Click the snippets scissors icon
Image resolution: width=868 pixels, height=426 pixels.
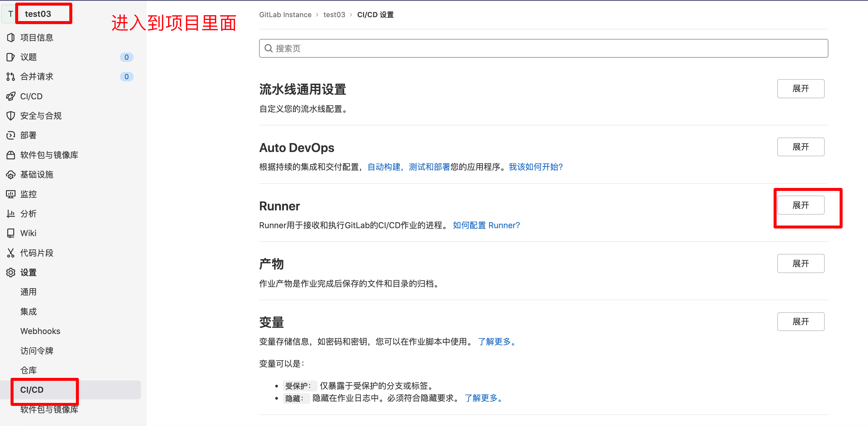tap(11, 253)
